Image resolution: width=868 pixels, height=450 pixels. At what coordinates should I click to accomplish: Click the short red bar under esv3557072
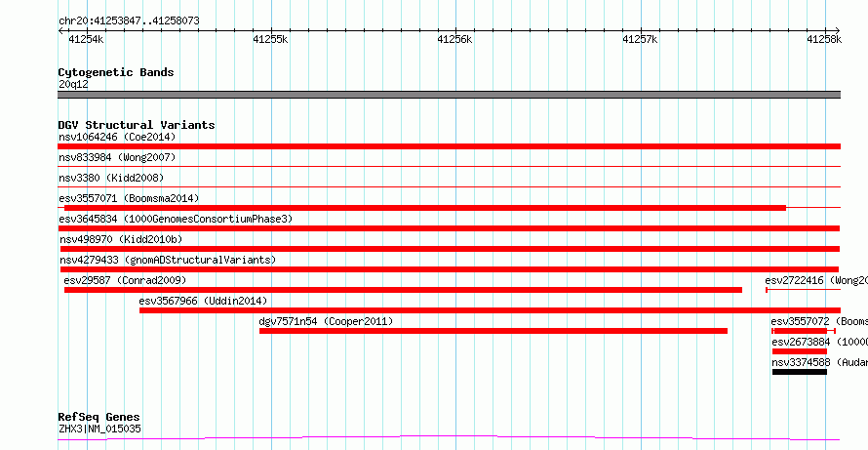click(804, 331)
